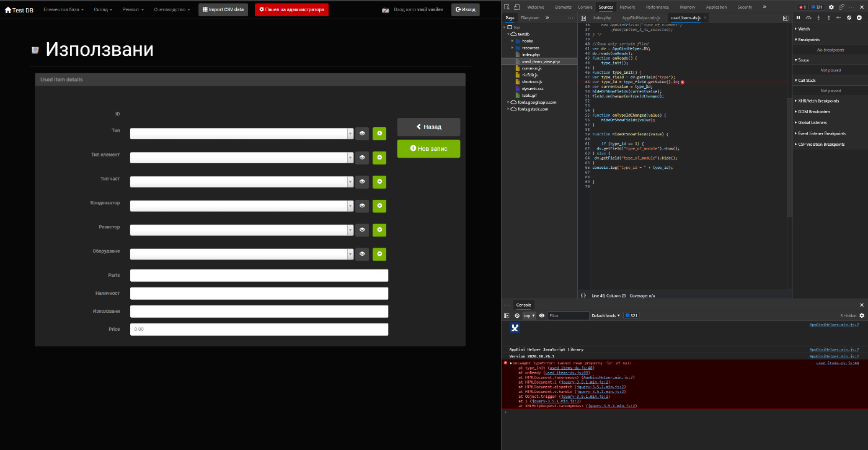
Task: Open the Тип dropdown
Action: (242, 133)
